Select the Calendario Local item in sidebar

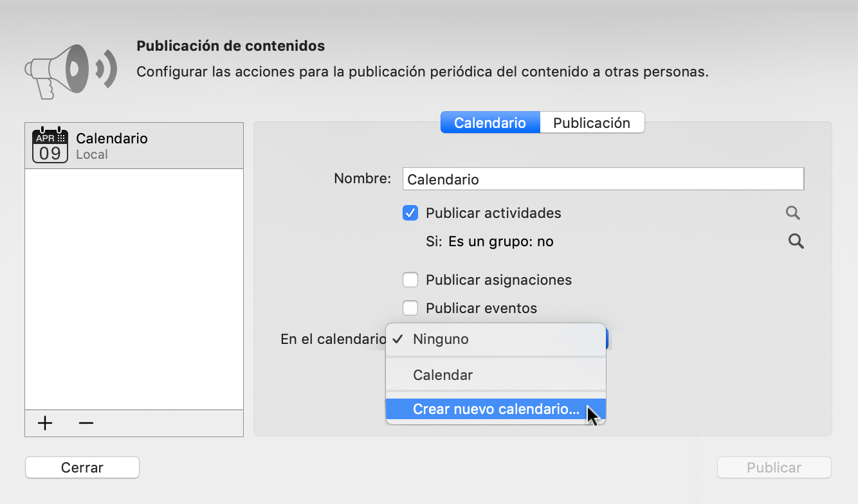coord(134,145)
